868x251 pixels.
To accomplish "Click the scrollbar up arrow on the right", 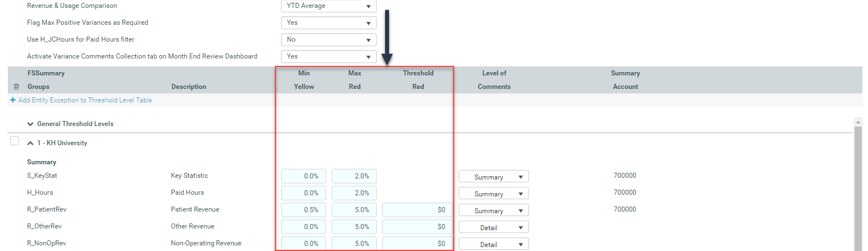I will [858, 122].
